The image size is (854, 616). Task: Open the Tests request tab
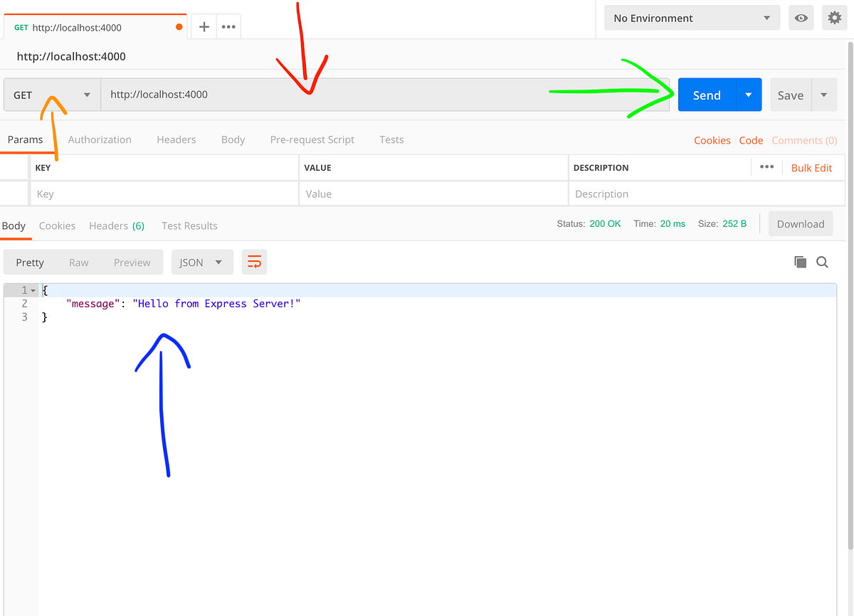pos(391,139)
